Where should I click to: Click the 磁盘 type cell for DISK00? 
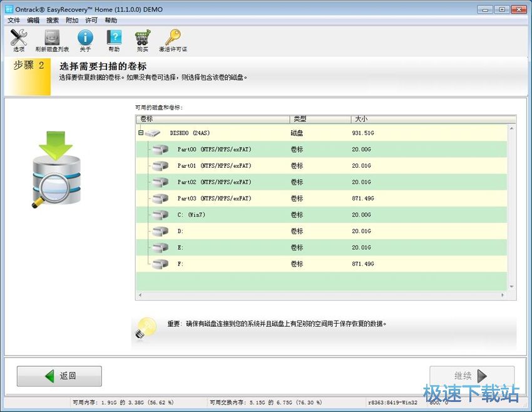297,133
